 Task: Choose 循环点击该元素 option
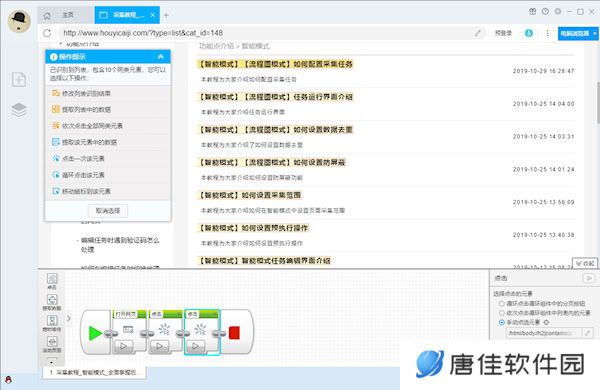click(108, 175)
